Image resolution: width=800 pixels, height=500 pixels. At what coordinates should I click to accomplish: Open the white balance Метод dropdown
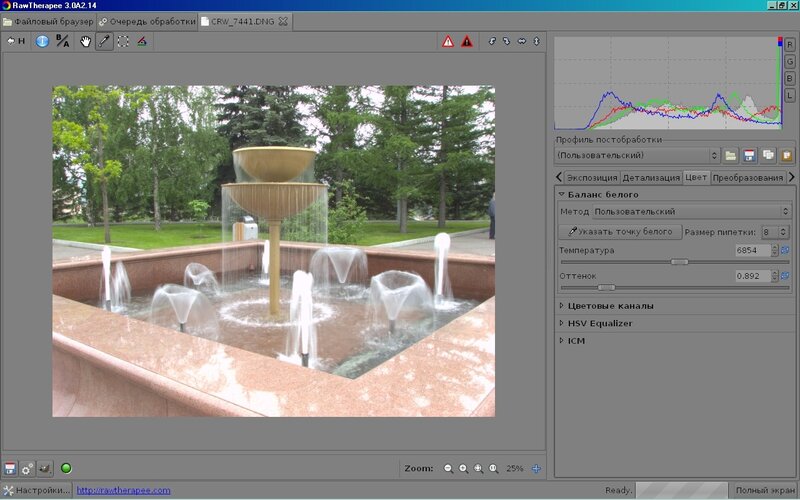tap(690, 211)
